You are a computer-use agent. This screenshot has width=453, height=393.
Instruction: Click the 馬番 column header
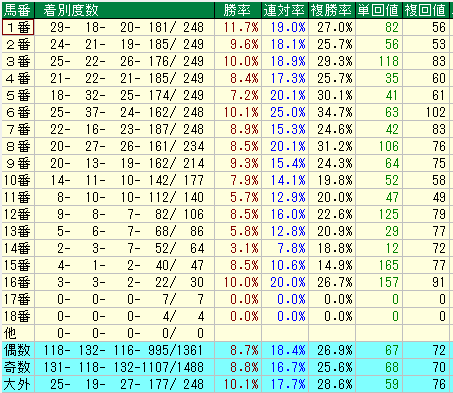pos(18,10)
